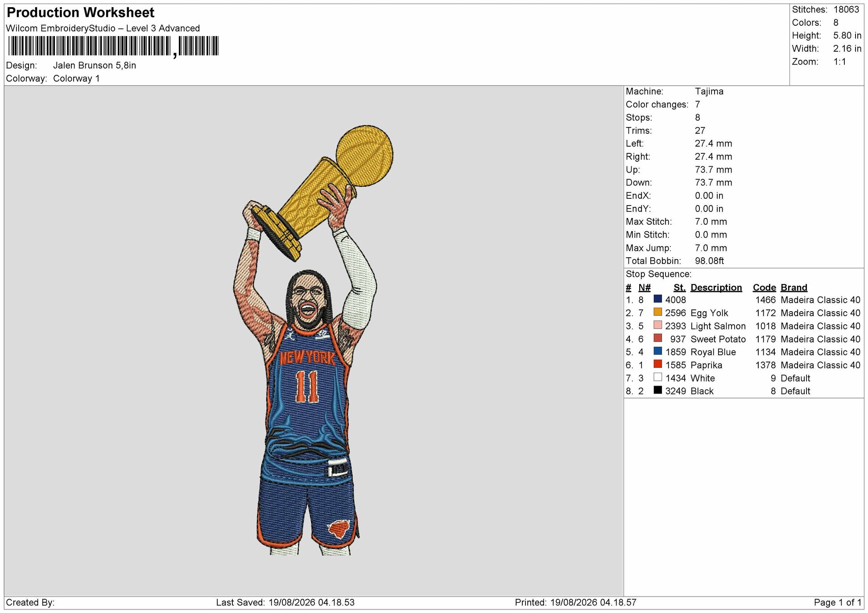
Task: Click the embroidery design preview image
Action: pos(313,340)
